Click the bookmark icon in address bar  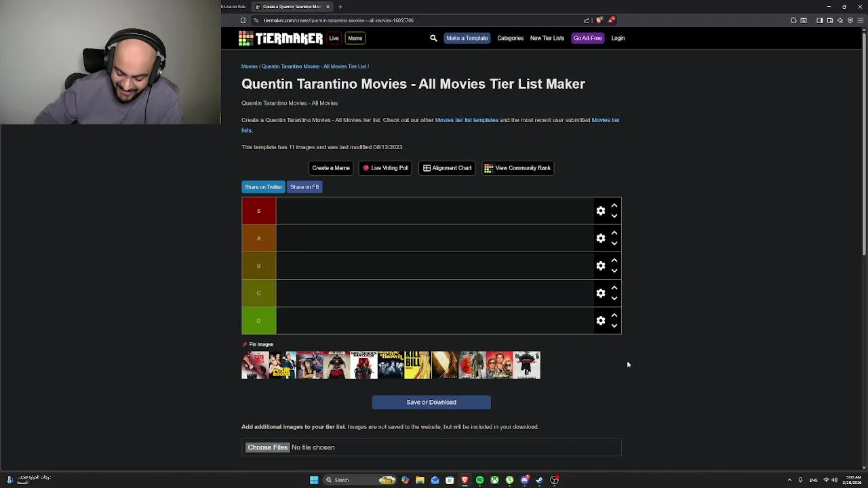243,20
